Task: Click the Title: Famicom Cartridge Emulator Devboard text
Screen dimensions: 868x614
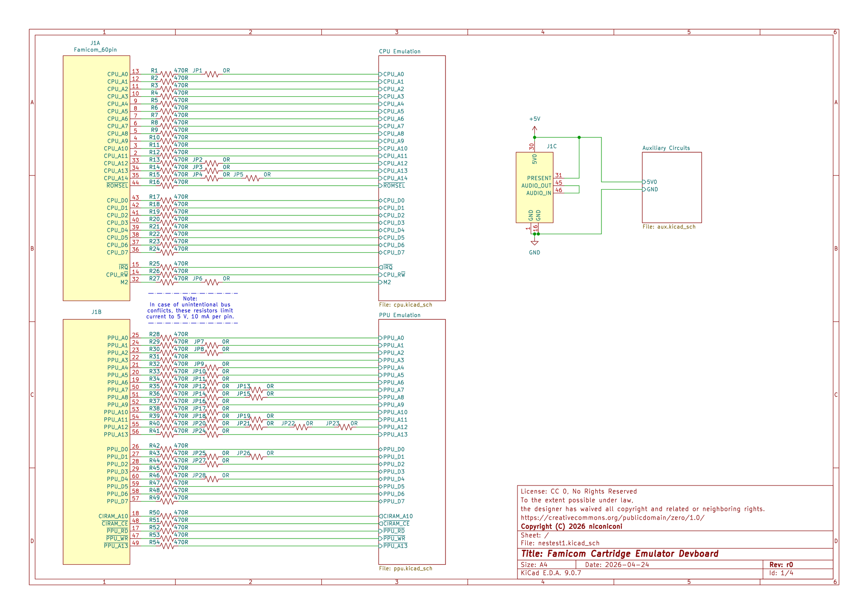Action: (620, 554)
